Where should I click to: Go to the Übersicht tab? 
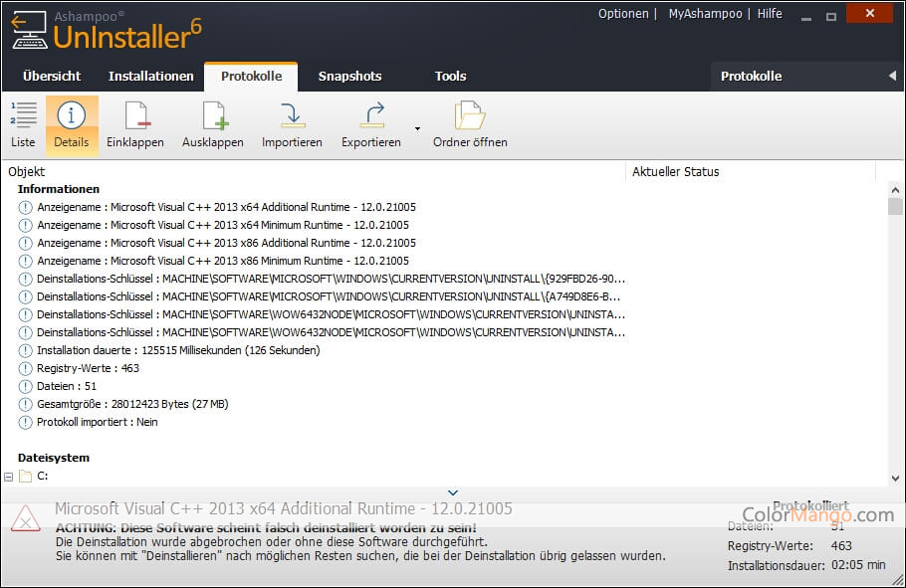coord(52,77)
